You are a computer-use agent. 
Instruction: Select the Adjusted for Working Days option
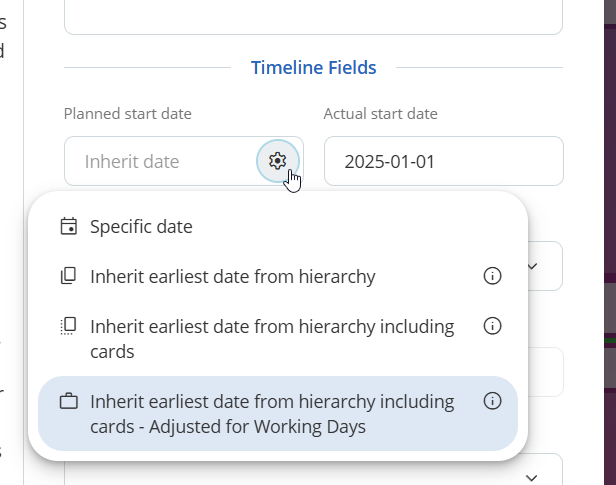pos(278,414)
